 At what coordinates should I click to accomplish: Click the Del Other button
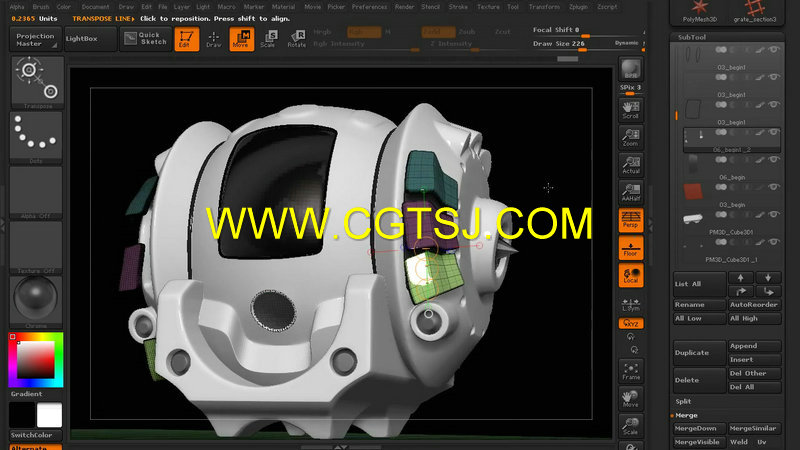(755, 373)
